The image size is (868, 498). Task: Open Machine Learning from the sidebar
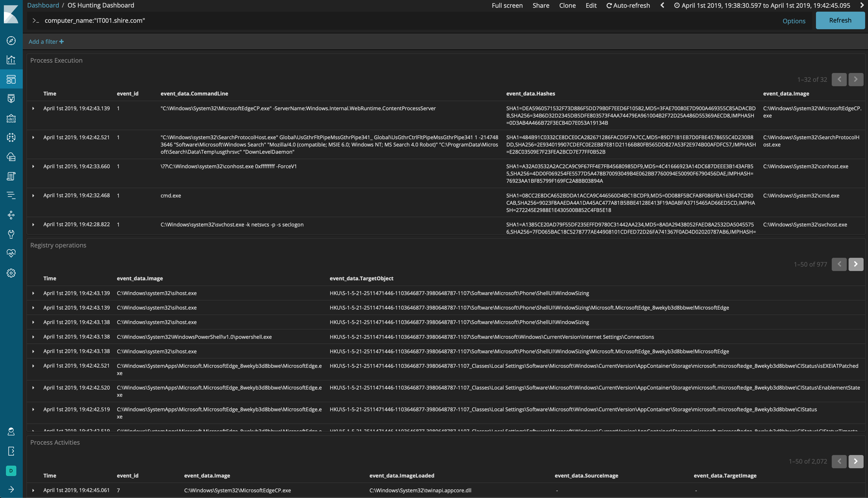tap(11, 137)
